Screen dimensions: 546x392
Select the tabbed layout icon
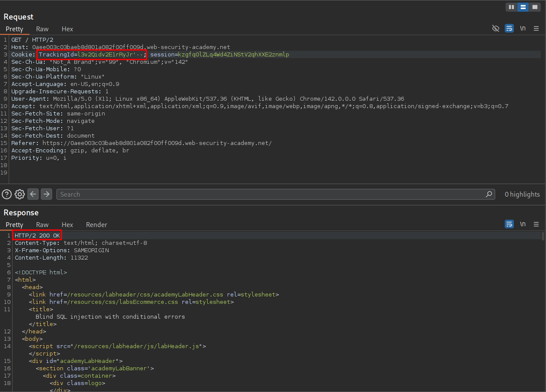[535, 7]
